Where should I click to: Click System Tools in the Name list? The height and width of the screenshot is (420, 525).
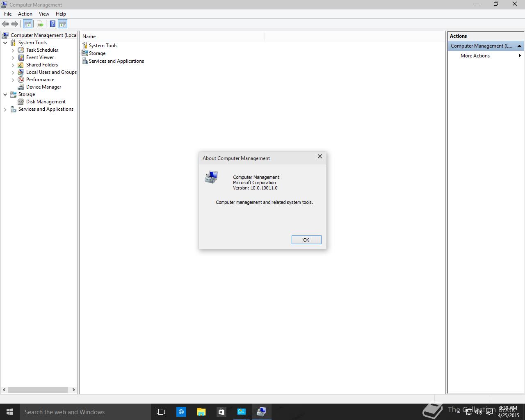103,46
